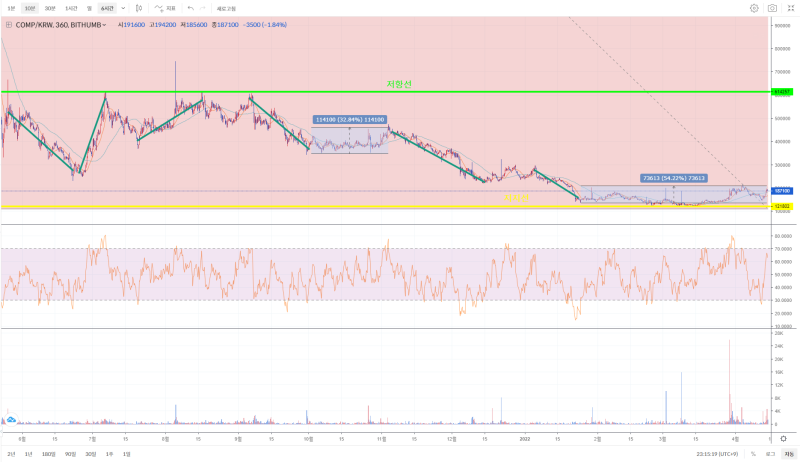Click the 23:15:19 (UTC+9) timezone label
Screen dimensions: 800x462
[717, 454]
